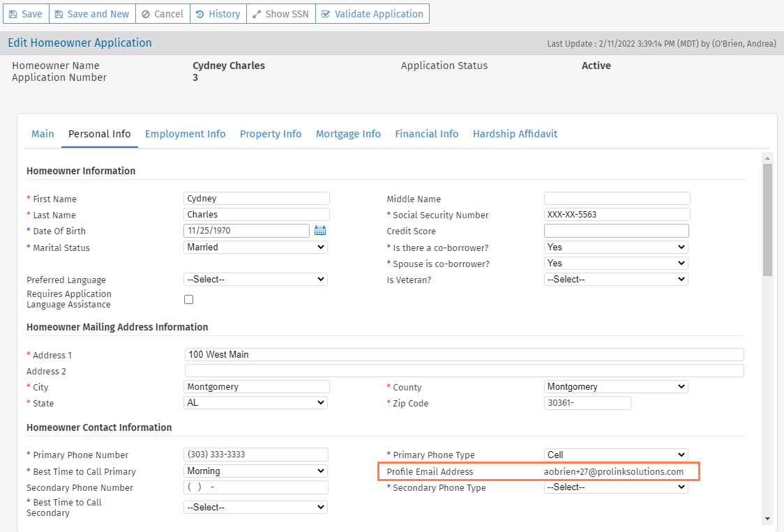This screenshot has width=784, height=532.
Task: Cancel editing the application
Action: (x=163, y=14)
